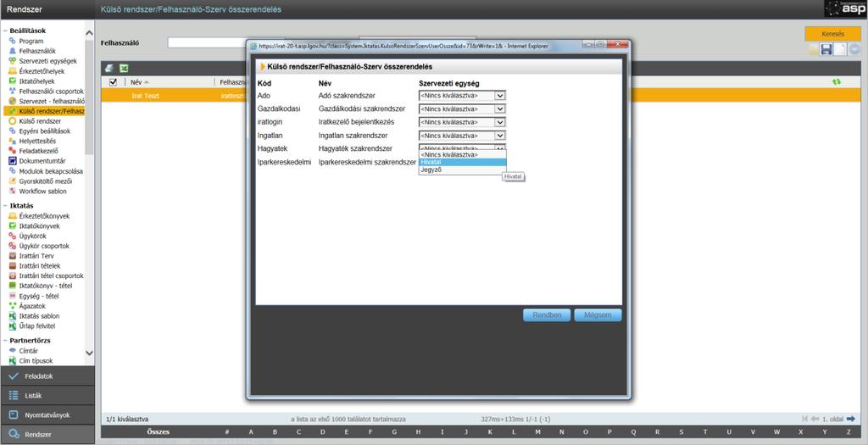The width and height of the screenshot is (868, 445).
Task: Click the blue floppy disk save icon
Action: pos(826,50)
